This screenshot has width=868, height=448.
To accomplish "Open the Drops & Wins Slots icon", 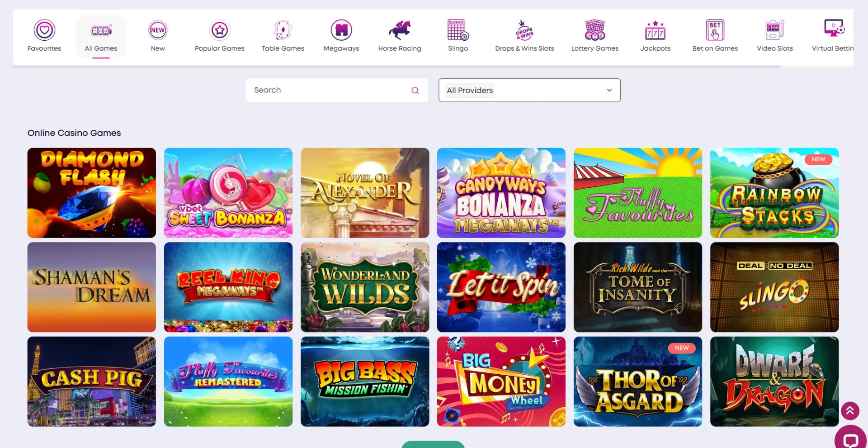I will click(x=524, y=30).
